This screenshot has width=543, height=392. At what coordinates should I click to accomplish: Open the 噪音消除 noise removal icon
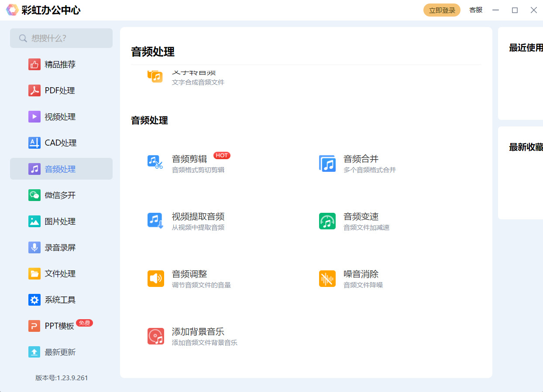327,279
